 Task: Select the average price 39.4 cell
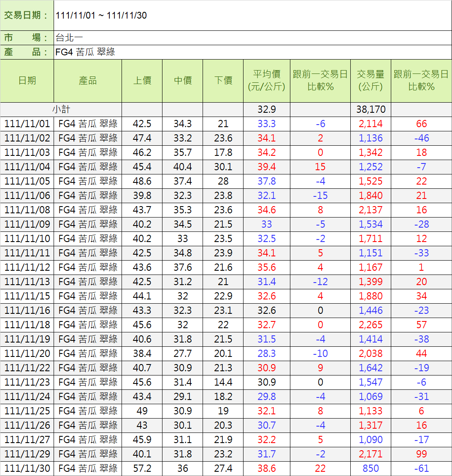pos(266,167)
